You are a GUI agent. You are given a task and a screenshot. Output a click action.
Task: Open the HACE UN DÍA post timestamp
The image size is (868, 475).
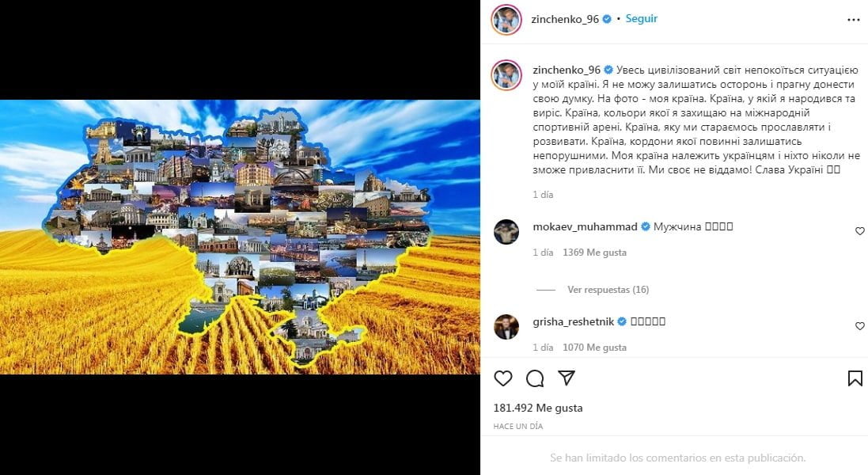518,426
